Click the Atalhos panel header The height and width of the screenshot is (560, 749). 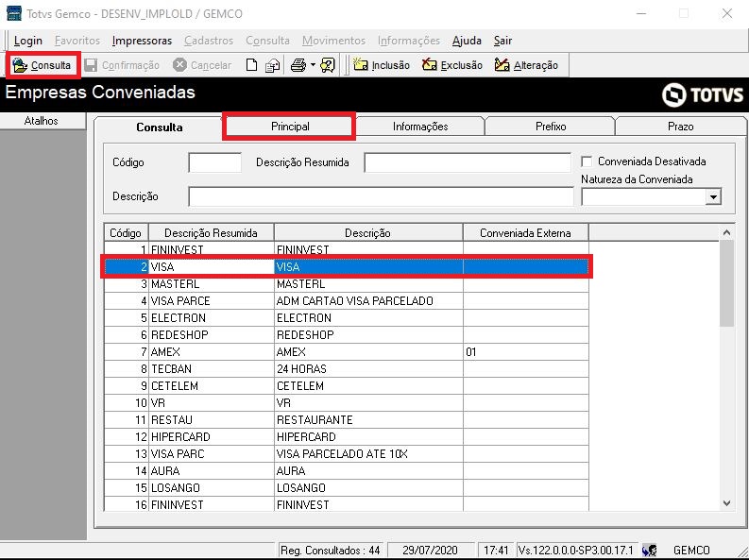tap(42, 121)
